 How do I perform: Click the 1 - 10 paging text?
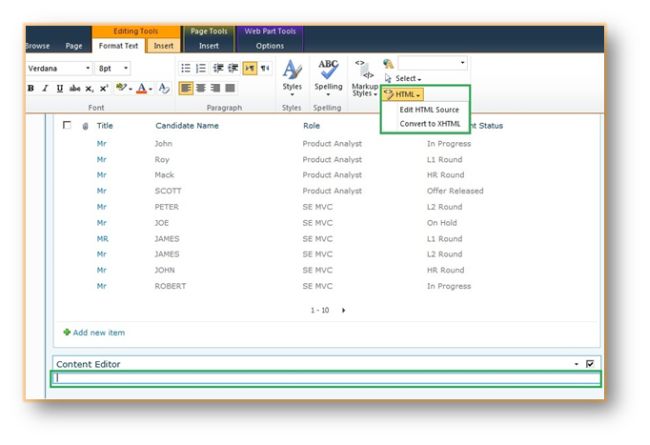(x=320, y=310)
